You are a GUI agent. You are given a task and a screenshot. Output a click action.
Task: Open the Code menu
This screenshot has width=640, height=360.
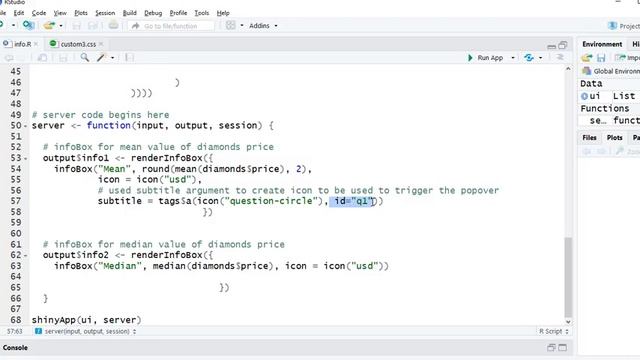(39, 13)
